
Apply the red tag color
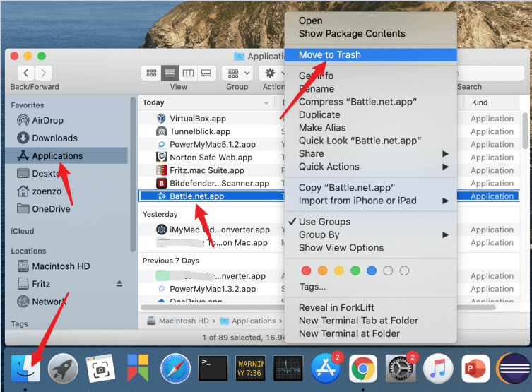[306, 271]
